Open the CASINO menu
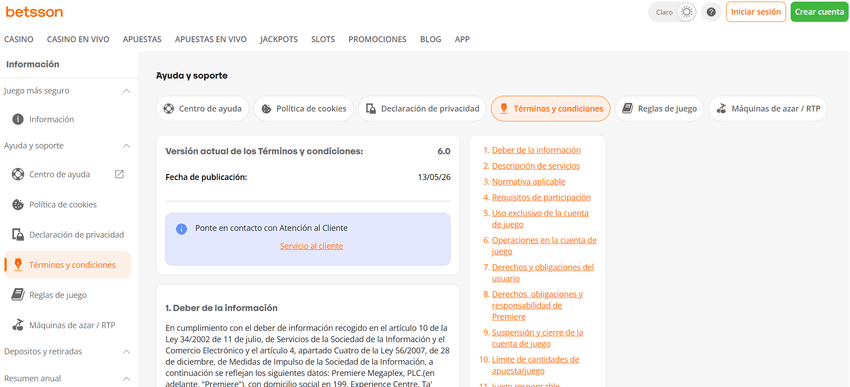This screenshot has height=387, width=850. [x=18, y=39]
